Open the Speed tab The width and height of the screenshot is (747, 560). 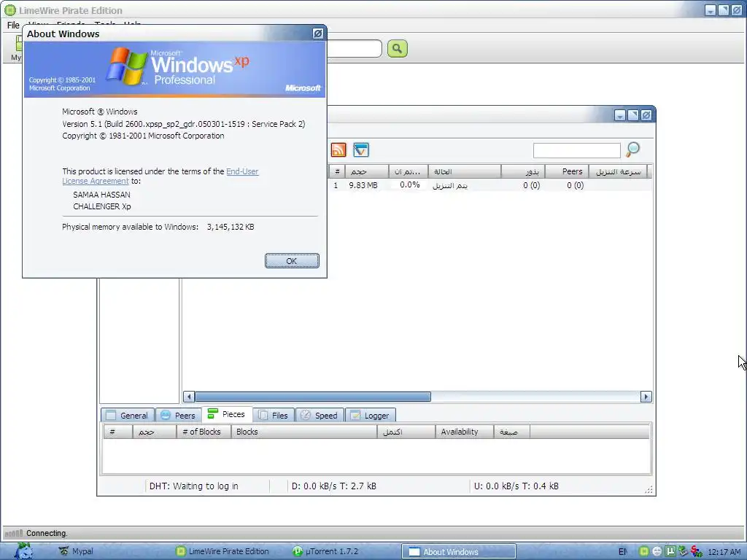320,415
